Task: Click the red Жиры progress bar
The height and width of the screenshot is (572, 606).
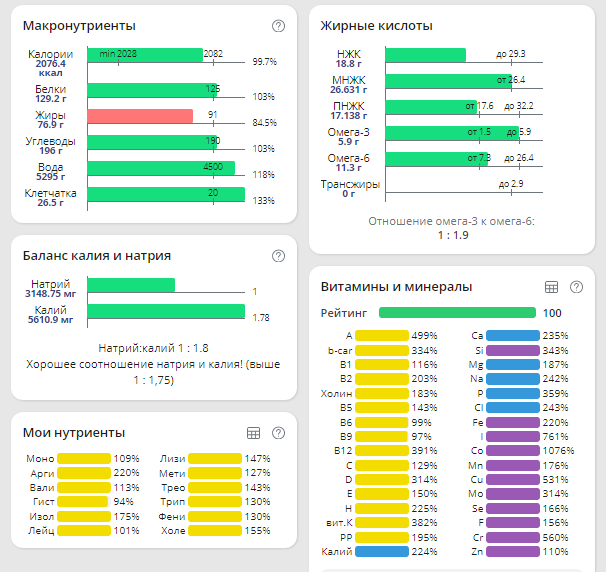Action: 140,116
